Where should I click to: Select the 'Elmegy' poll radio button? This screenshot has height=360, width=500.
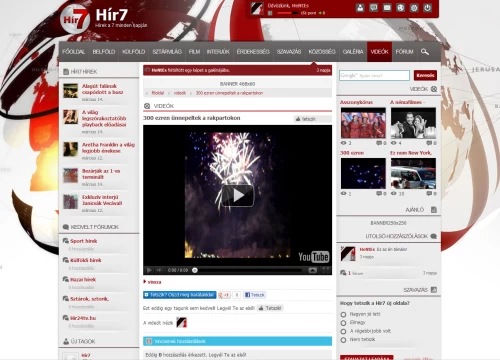coord(343,323)
